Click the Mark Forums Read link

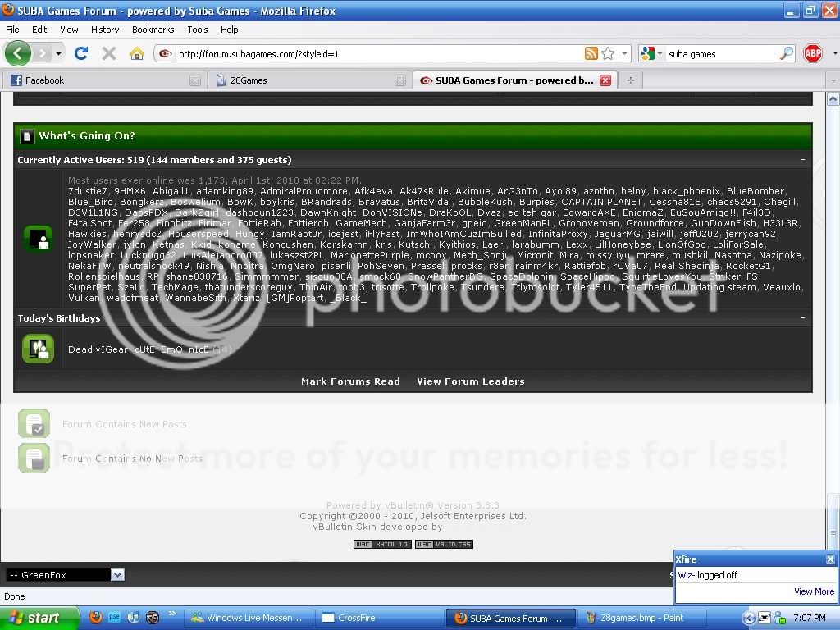(x=350, y=381)
